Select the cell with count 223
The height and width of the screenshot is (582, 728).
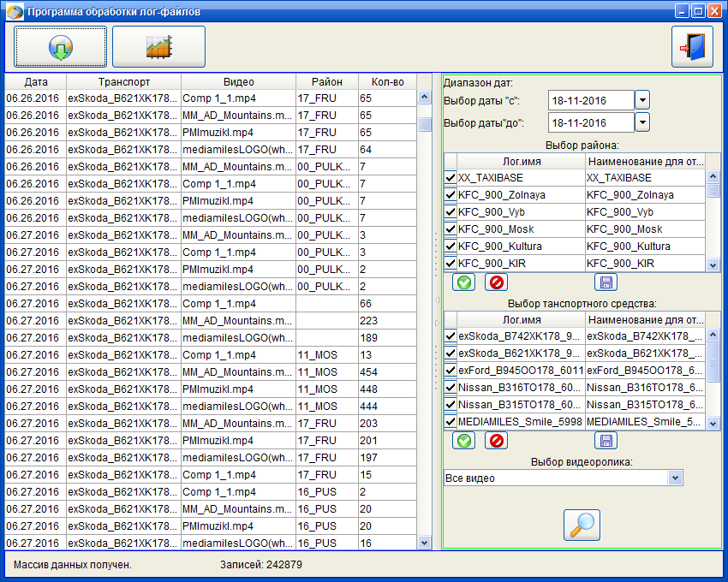pyautogui.click(x=387, y=321)
